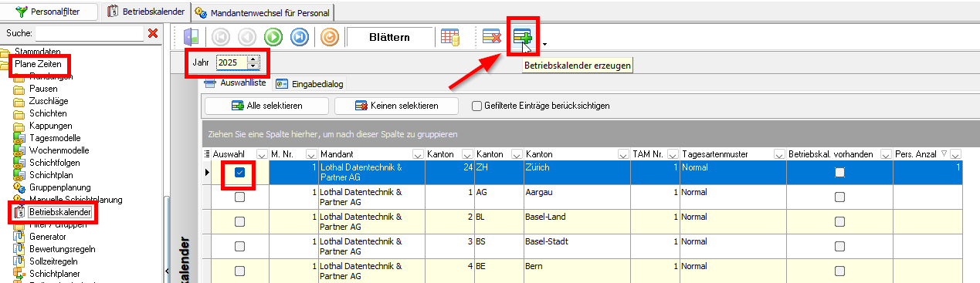Open dropdown arrow beside Betriebskalender erzeugen
The image size is (980, 283).
point(544,45)
